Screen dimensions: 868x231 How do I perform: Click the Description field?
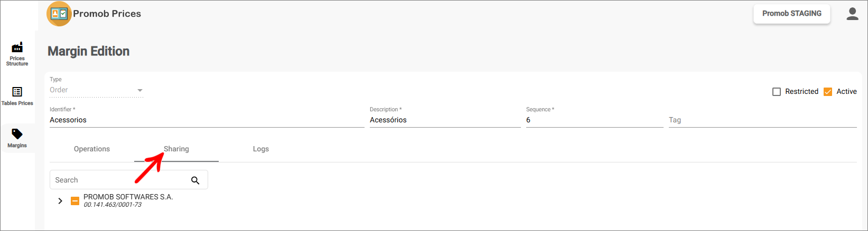point(445,120)
